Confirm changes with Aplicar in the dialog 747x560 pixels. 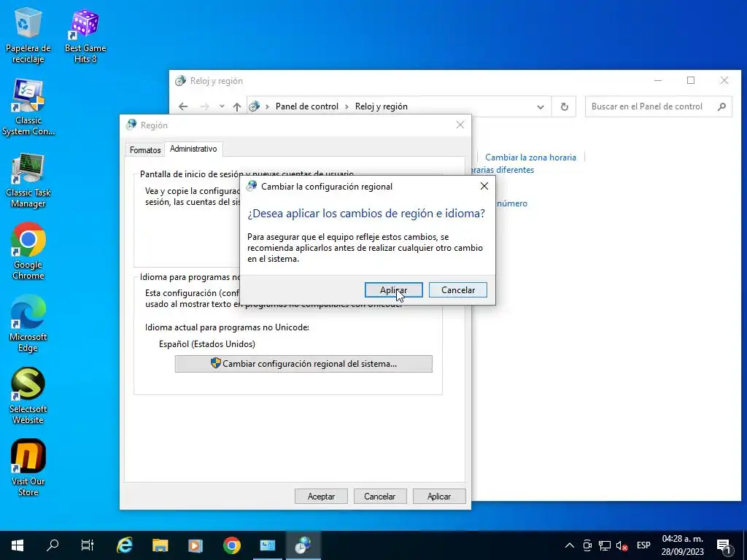coord(393,290)
